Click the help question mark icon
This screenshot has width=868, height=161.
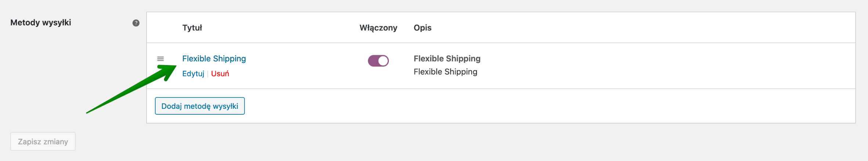(136, 23)
